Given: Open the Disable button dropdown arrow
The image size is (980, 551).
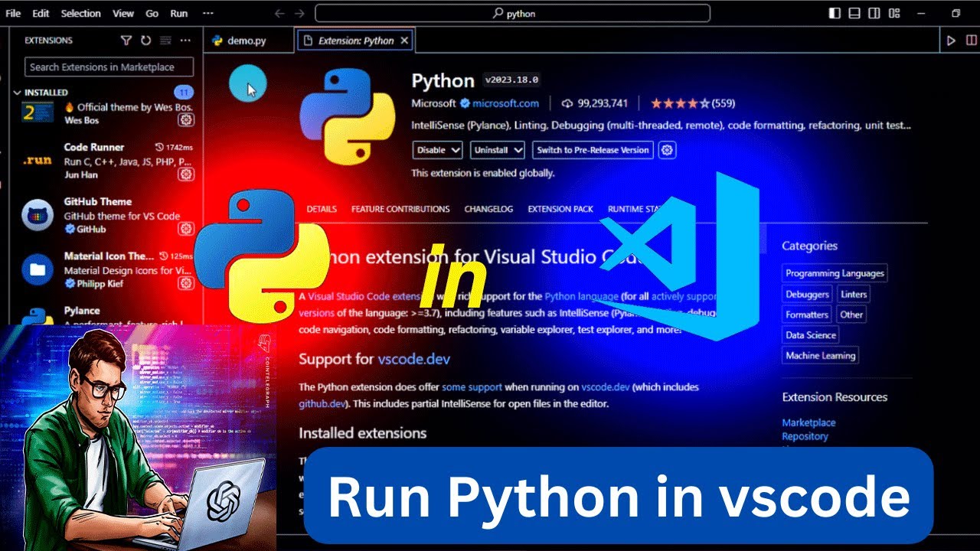Looking at the screenshot, I should [x=456, y=150].
